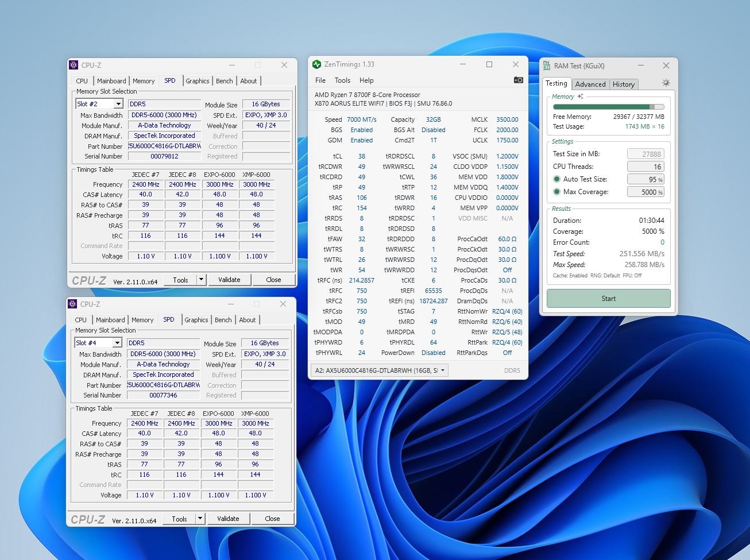The width and height of the screenshot is (750, 560).
Task: Open ZenTimings File menu
Action: point(320,80)
